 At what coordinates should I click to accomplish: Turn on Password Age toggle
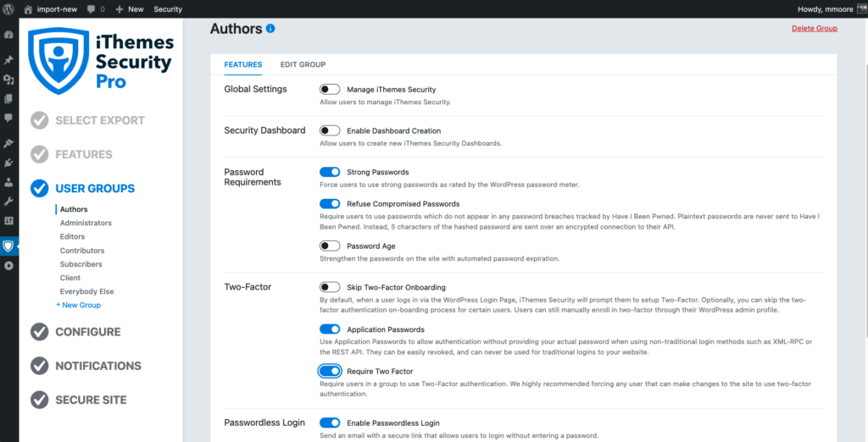coord(330,246)
